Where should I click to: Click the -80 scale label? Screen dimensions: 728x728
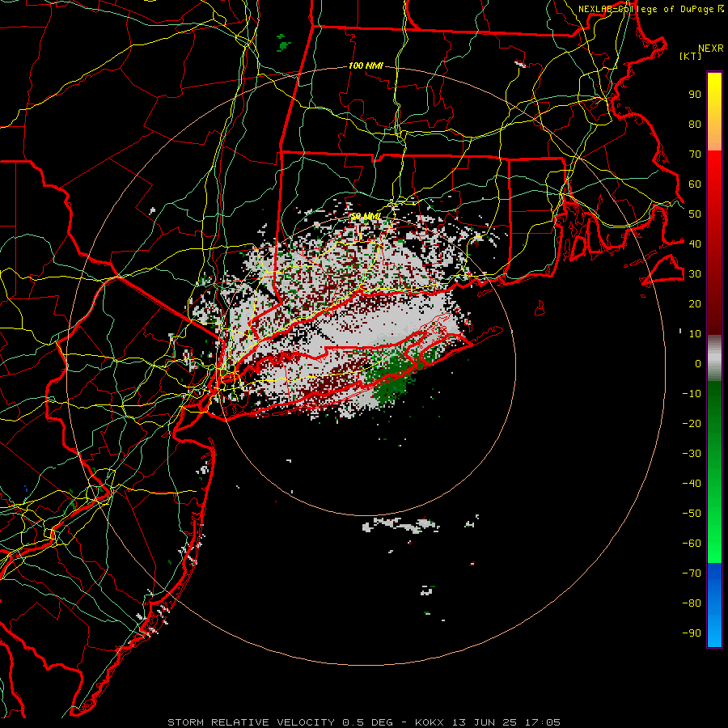click(x=692, y=603)
